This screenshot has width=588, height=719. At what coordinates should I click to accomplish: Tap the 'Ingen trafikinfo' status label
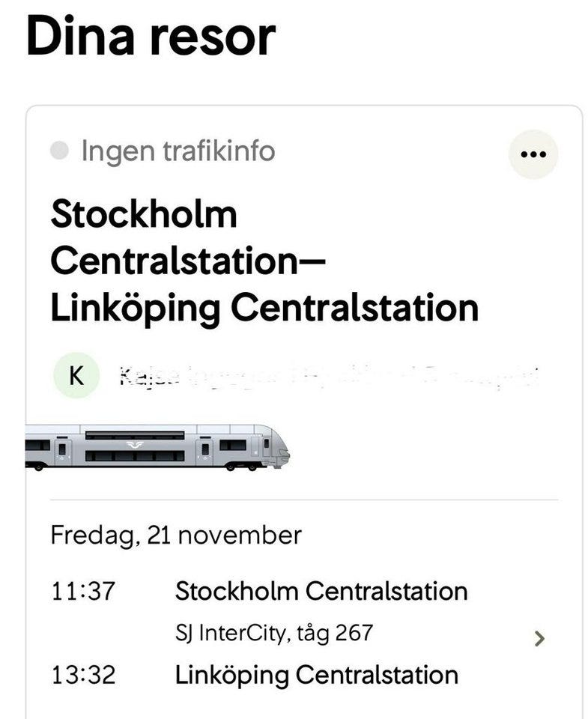[x=178, y=151]
